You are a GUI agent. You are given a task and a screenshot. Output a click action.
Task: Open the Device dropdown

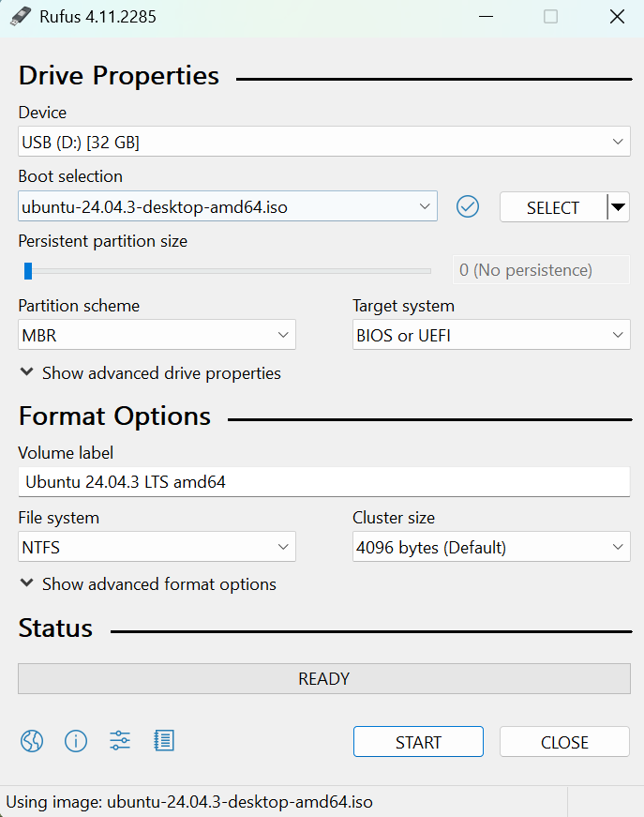(323, 142)
